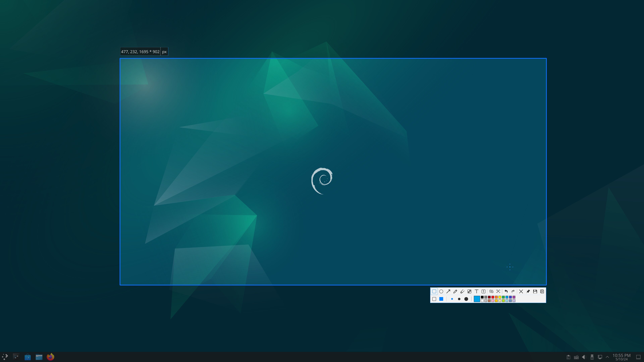This screenshot has width=644, height=362.
Task: Launch Firefox from the taskbar
Action: click(50, 357)
